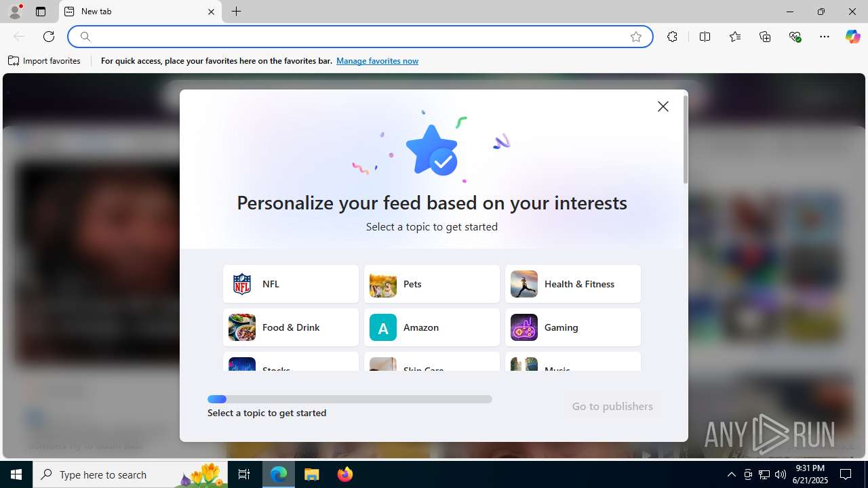Image resolution: width=868 pixels, height=488 pixels.
Task: Open the tab actions menu icon
Action: click(x=41, y=12)
